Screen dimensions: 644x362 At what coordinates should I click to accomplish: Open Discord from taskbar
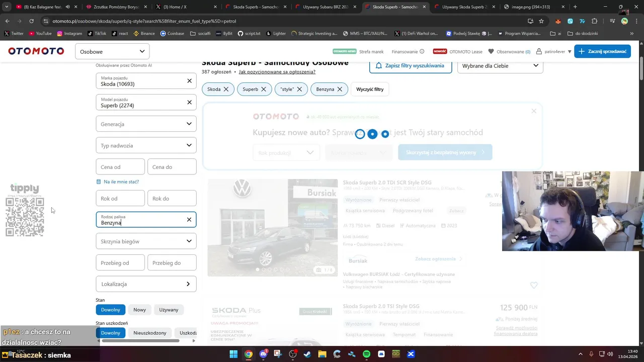coord(263,354)
